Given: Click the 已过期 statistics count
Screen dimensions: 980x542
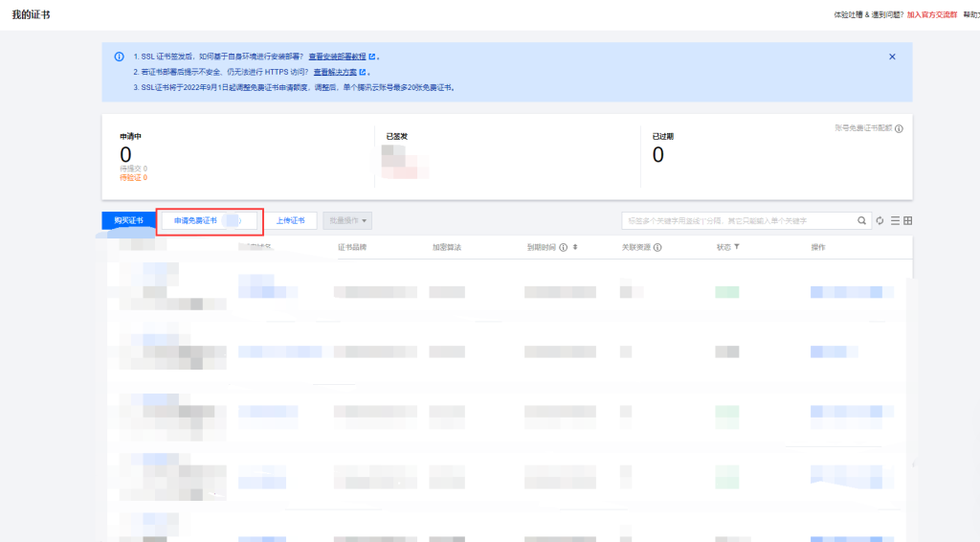Looking at the screenshot, I should [657, 155].
